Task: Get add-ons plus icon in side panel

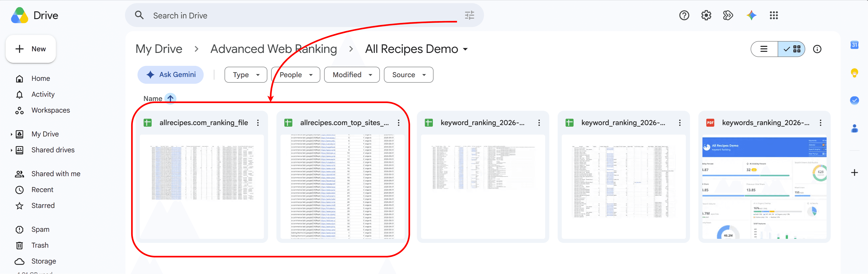Action: [854, 173]
